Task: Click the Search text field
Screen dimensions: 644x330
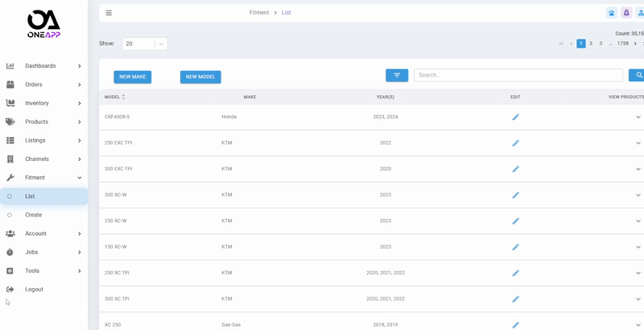Action: coord(518,75)
